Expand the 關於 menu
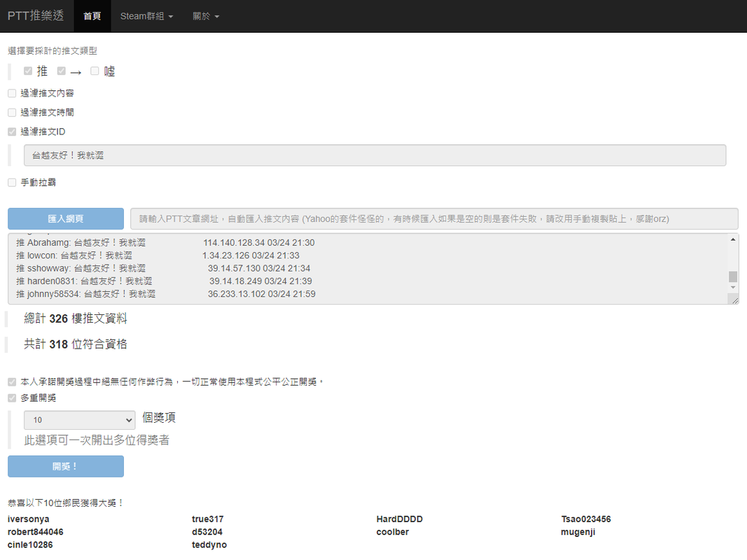Viewport: 747px width, 560px height. point(206,16)
